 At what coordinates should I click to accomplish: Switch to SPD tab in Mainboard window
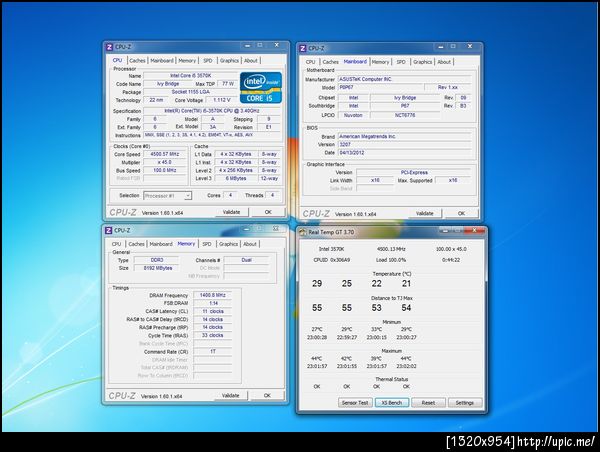point(401,62)
